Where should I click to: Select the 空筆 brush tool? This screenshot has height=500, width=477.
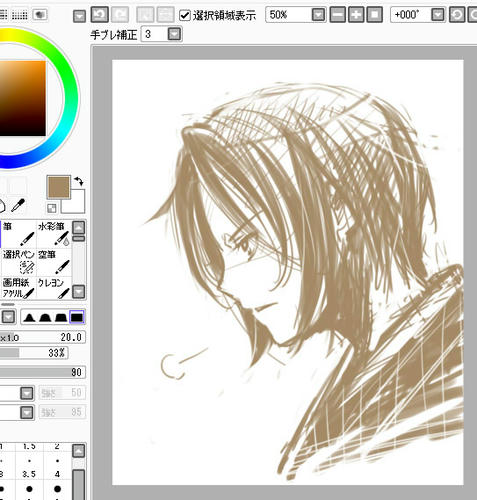coord(54,262)
